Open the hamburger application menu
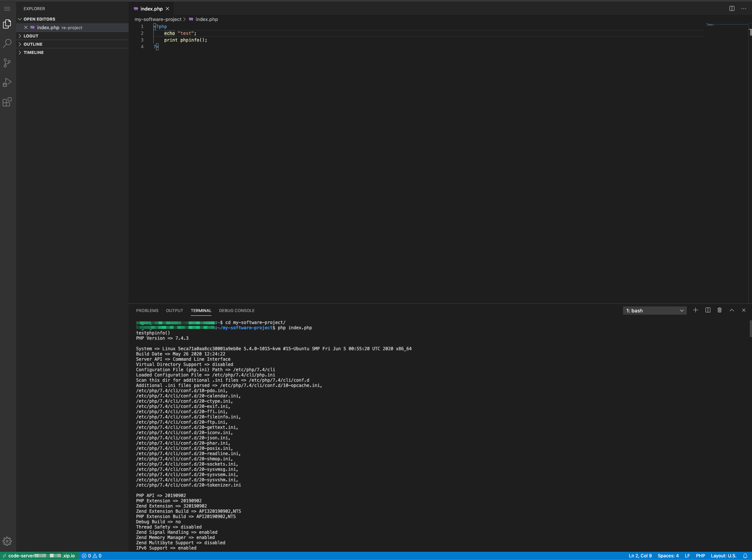Screen dimensions: 752x560 coord(7,9)
